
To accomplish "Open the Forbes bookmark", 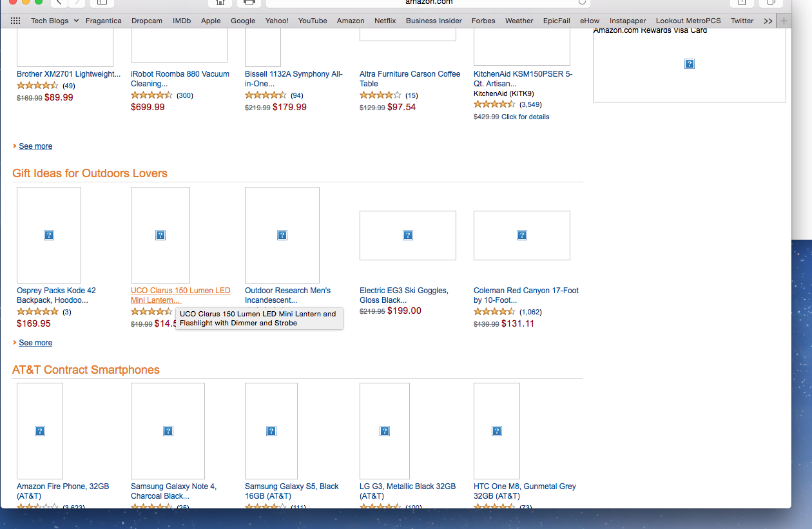I will (x=483, y=21).
